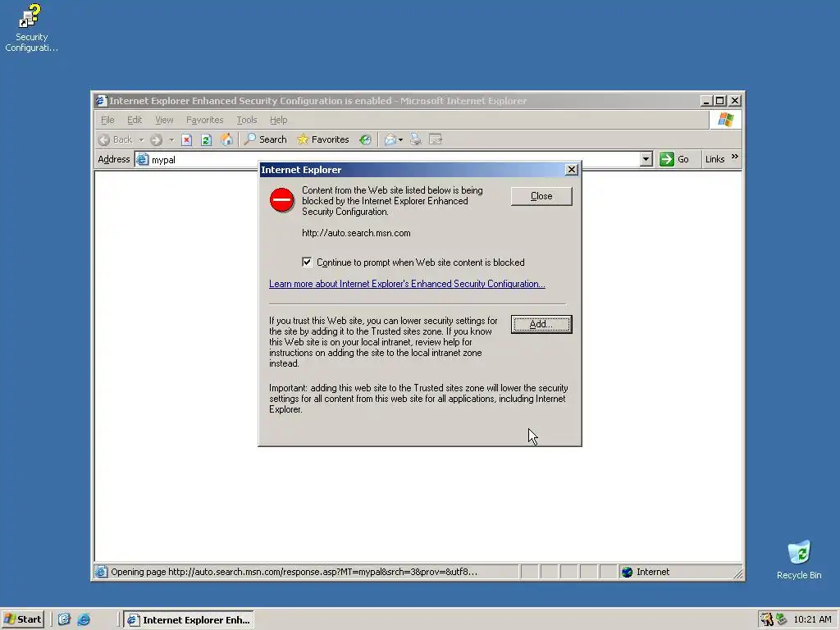
Task: Launch Internet Explorer quick launch icon
Action: (x=84, y=619)
